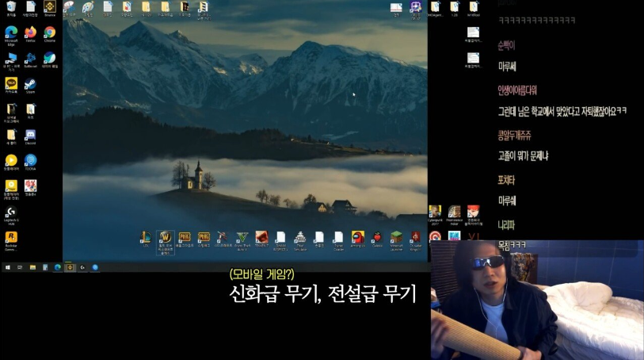
Task: Open the yellow PotPlayer desktop shortcut
Action: point(11,162)
